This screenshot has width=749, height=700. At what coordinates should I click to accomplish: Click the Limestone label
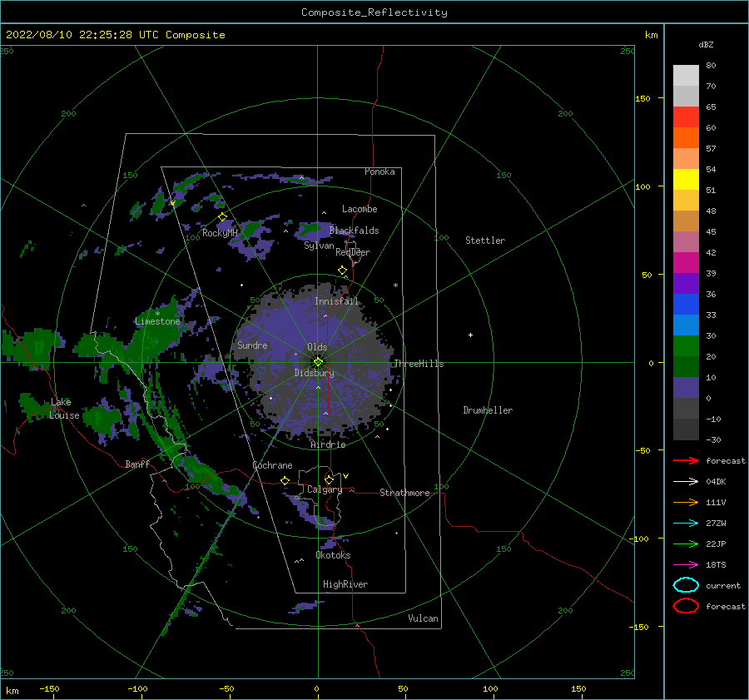[x=157, y=321]
